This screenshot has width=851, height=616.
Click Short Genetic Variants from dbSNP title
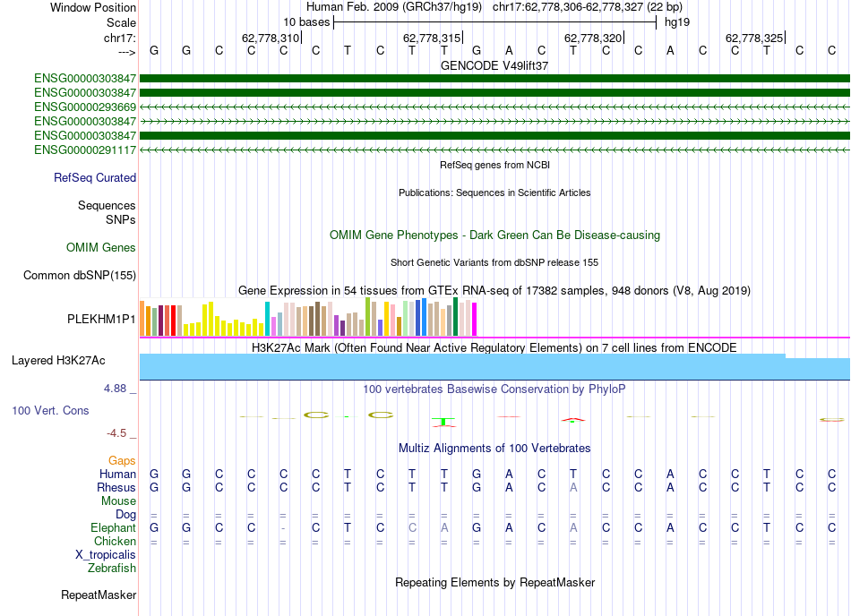pyautogui.click(x=494, y=262)
